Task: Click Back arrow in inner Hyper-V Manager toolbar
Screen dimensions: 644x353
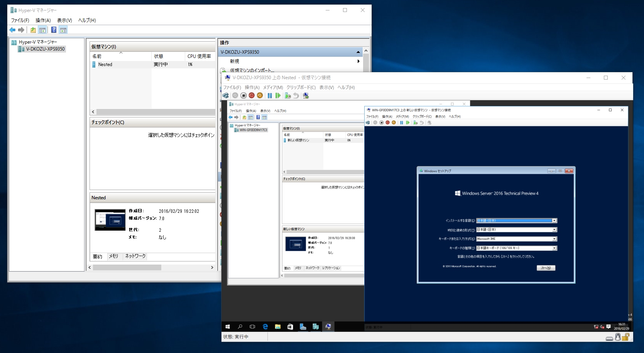Action: tap(230, 117)
